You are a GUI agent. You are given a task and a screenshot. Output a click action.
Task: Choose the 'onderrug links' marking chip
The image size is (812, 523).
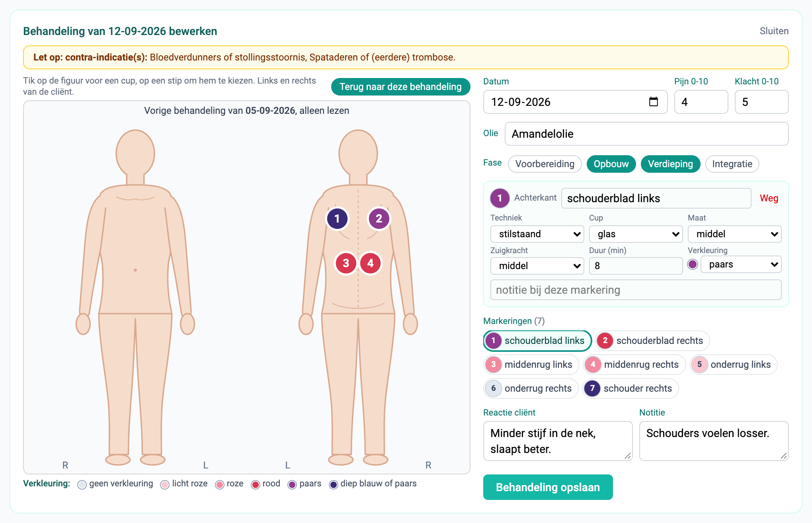[734, 365]
